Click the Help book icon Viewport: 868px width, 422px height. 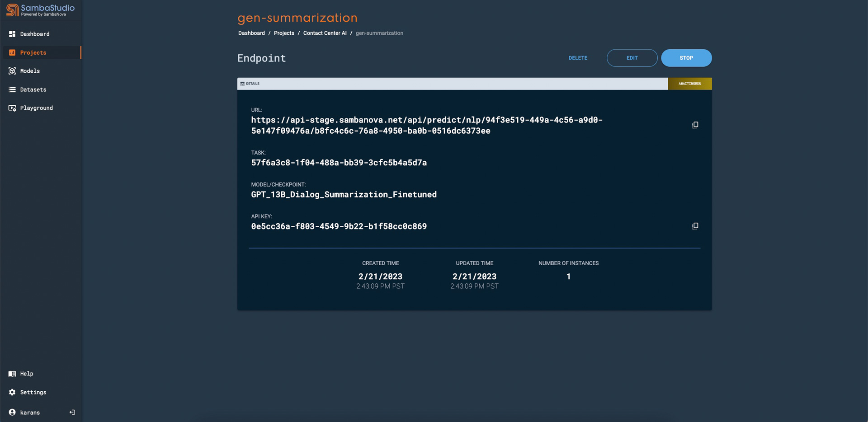coord(12,374)
